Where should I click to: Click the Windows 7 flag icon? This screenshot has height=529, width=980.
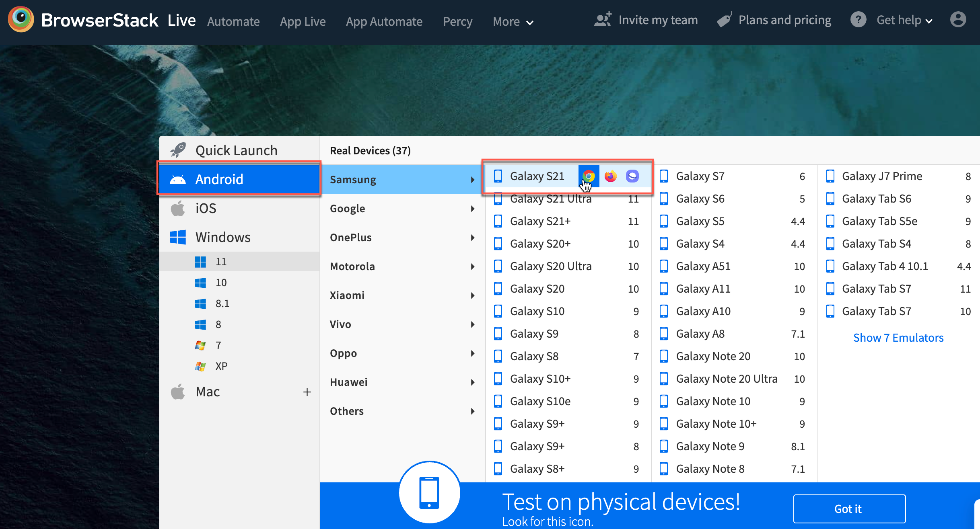click(200, 345)
